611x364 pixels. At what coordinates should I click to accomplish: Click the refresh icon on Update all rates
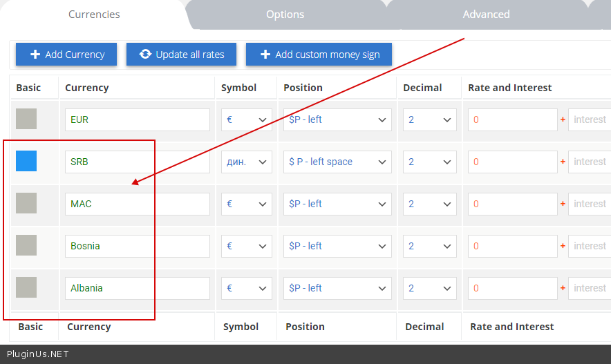[145, 55]
